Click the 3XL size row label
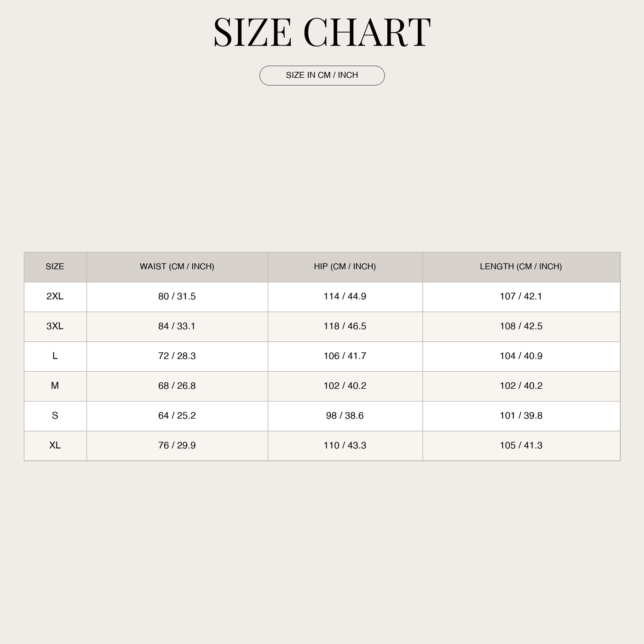644x644 pixels. click(55, 326)
